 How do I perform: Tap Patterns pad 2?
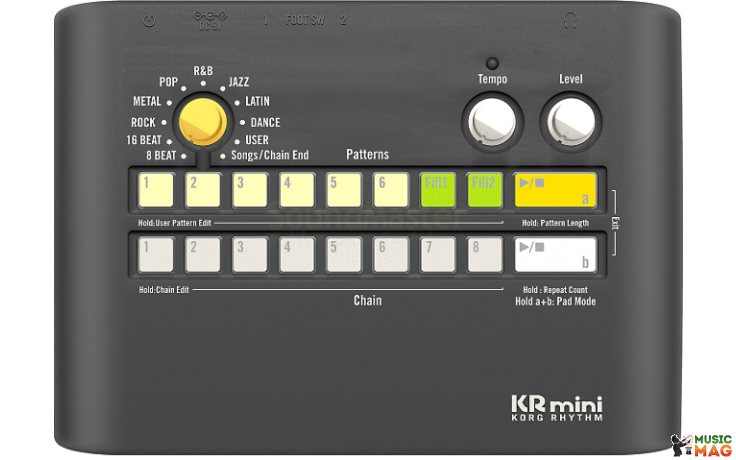203,190
